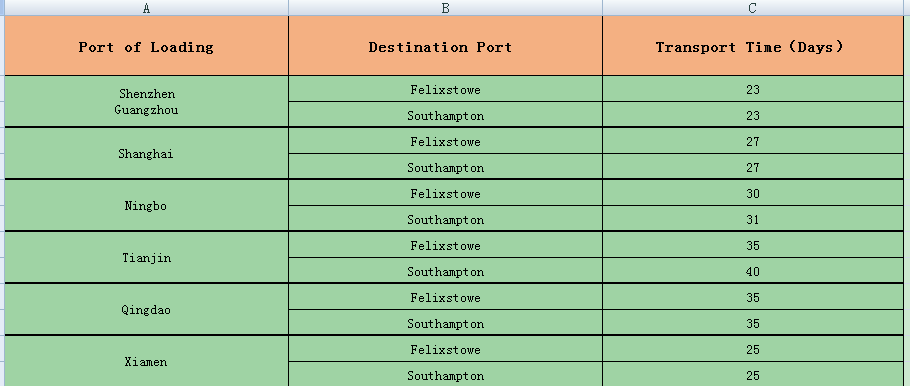
Task: Select column A header
Action: 146,8
